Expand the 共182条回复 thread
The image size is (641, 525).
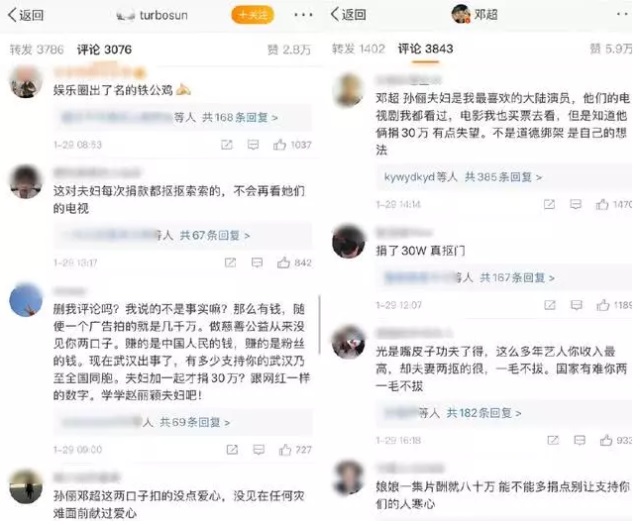484,413
